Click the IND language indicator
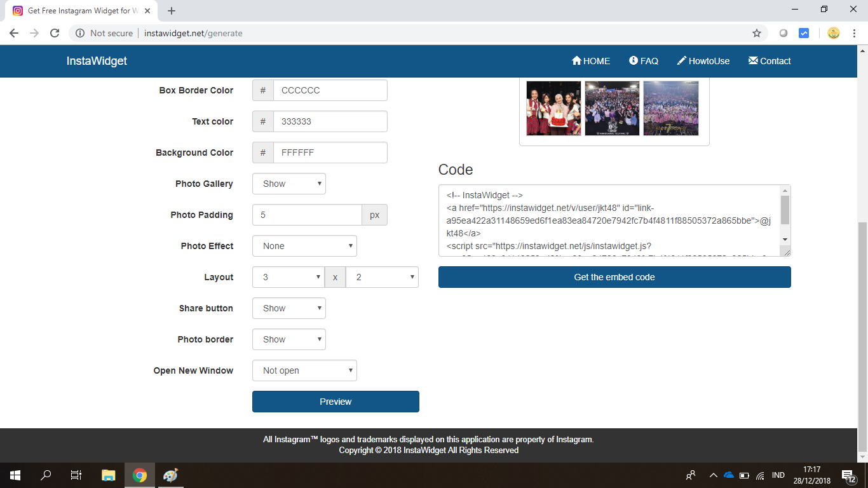 coord(778,475)
